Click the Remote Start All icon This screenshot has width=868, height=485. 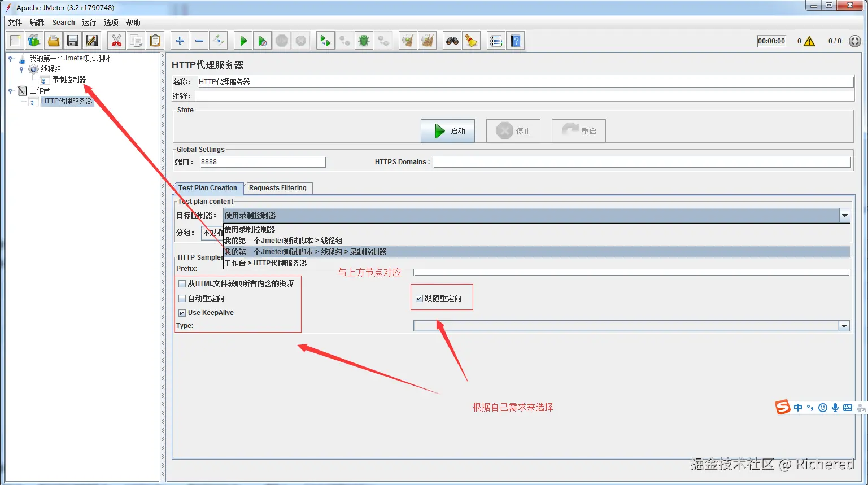tap(325, 41)
